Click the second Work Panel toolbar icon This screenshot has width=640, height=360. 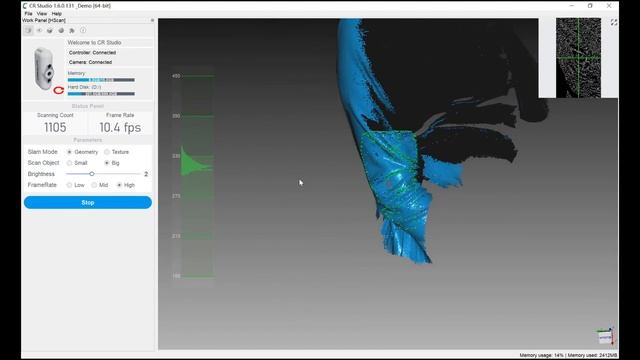[x=39, y=30]
